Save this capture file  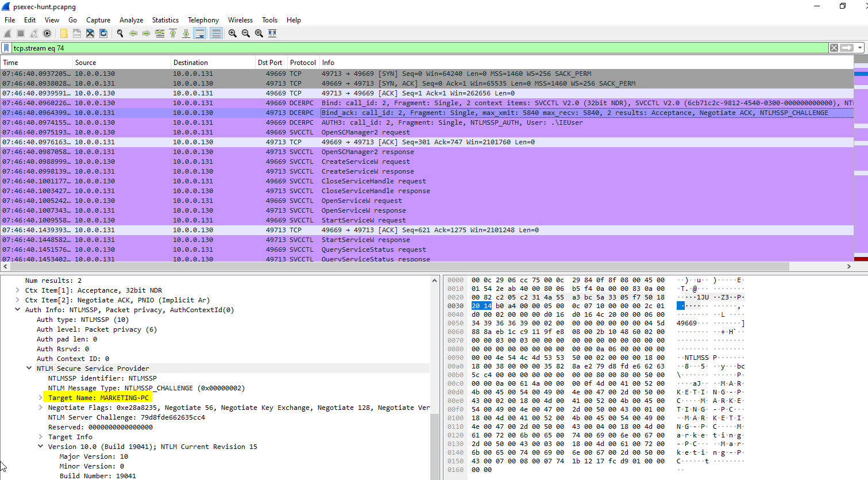click(x=77, y=33)
